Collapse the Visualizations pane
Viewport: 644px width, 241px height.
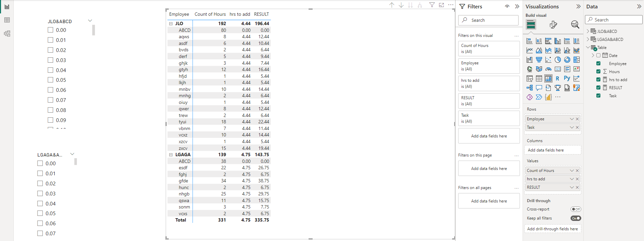point(578,6)
